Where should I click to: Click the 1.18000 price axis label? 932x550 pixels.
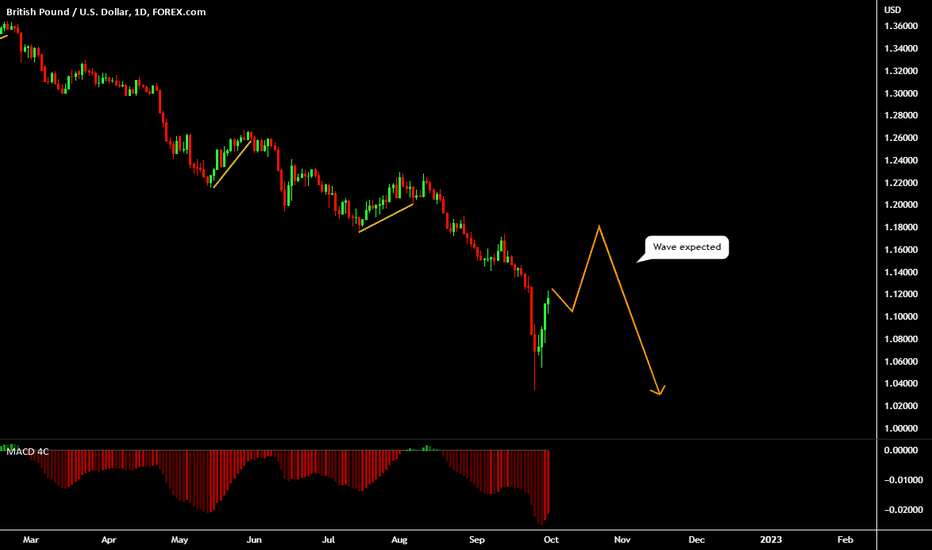(x=900, y=227)
